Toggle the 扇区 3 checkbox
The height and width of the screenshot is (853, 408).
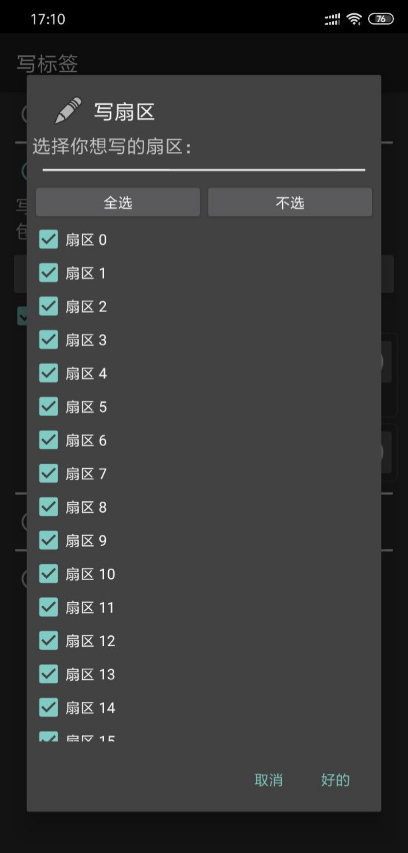tap(48, 339)
